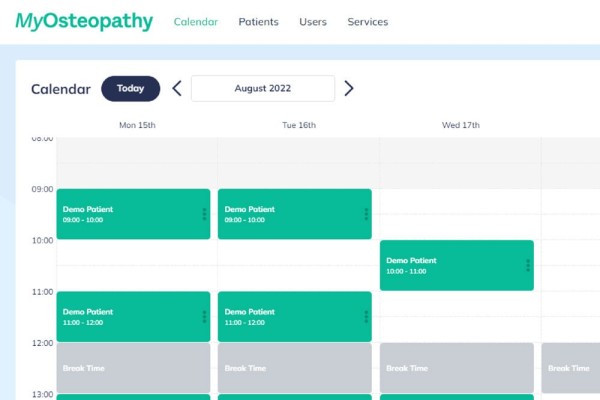Screen dimensions: 600x400
Task: Click Wednesday's Break Time block
Action: [457, 368]
